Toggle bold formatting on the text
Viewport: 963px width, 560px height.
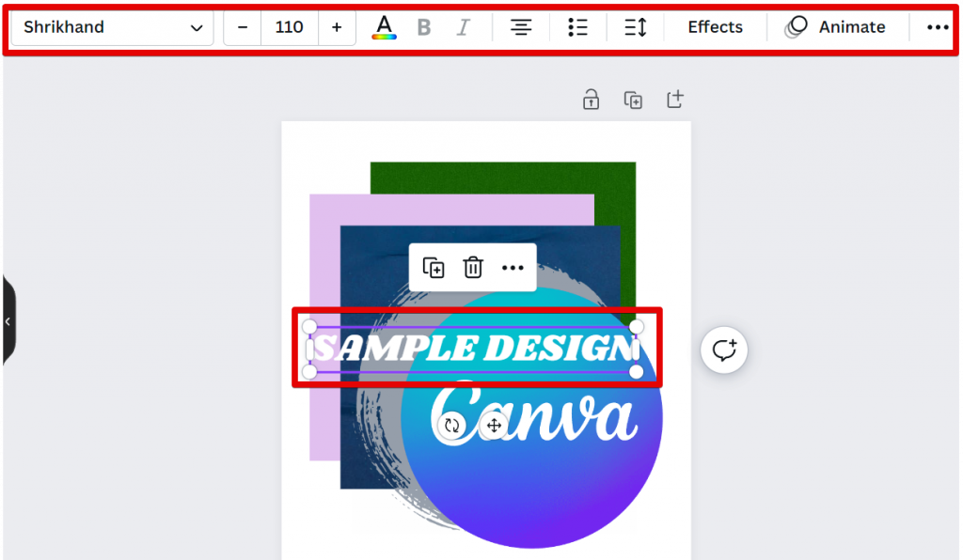click(x=423, y=27)
